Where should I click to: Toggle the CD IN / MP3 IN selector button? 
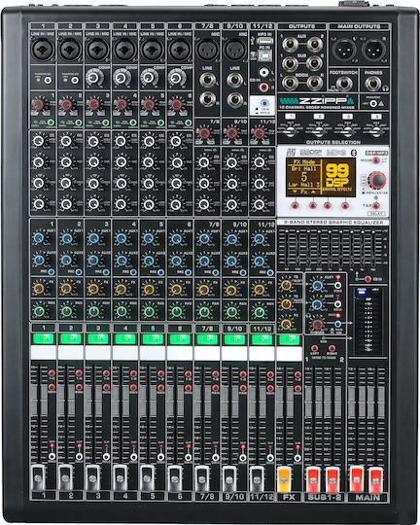coord(263,103)
